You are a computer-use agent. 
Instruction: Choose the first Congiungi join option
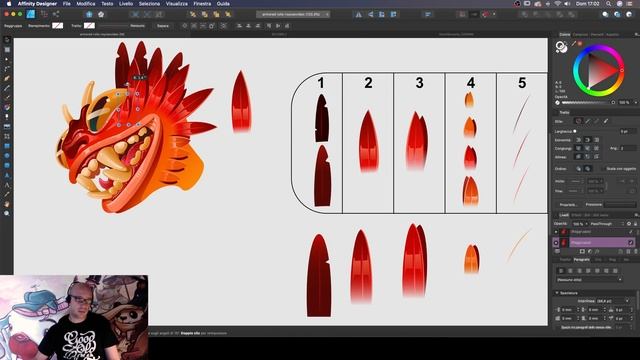(x=578, y=148)
